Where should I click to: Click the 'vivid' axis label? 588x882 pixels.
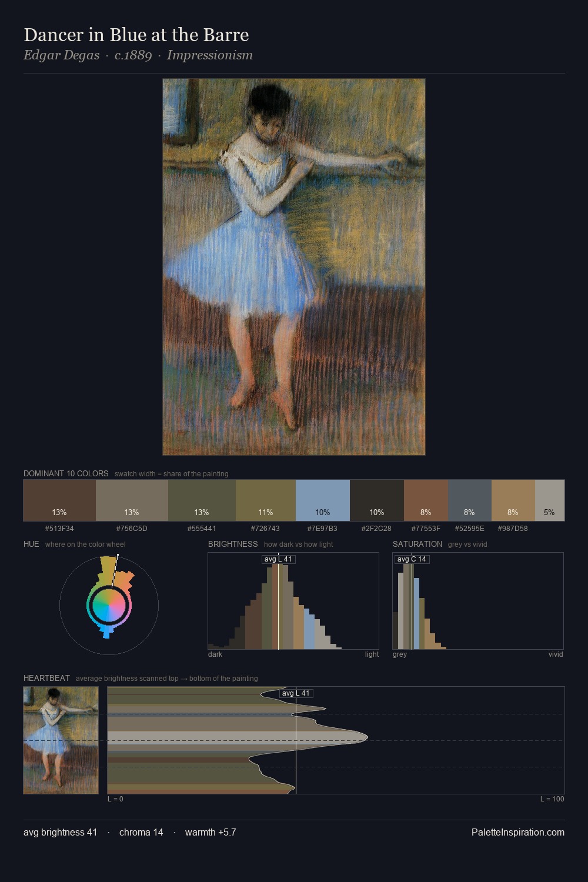[556, 654]
